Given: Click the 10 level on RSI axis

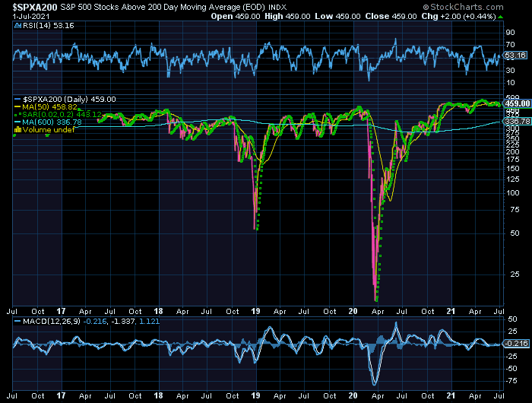Looking at the screenshot, I should pyautogui.click(x=510, y=83).
